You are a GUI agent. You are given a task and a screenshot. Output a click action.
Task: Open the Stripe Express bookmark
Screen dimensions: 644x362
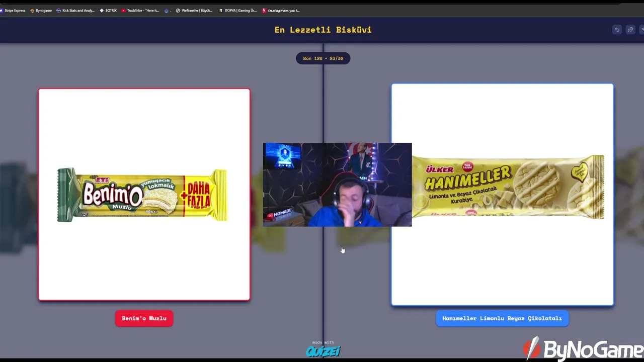pos(14,10)
